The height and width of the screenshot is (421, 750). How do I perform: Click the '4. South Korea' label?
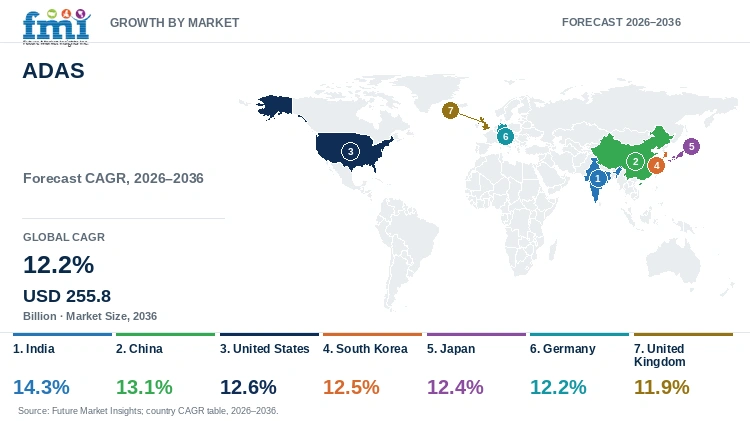pos(365,349)
